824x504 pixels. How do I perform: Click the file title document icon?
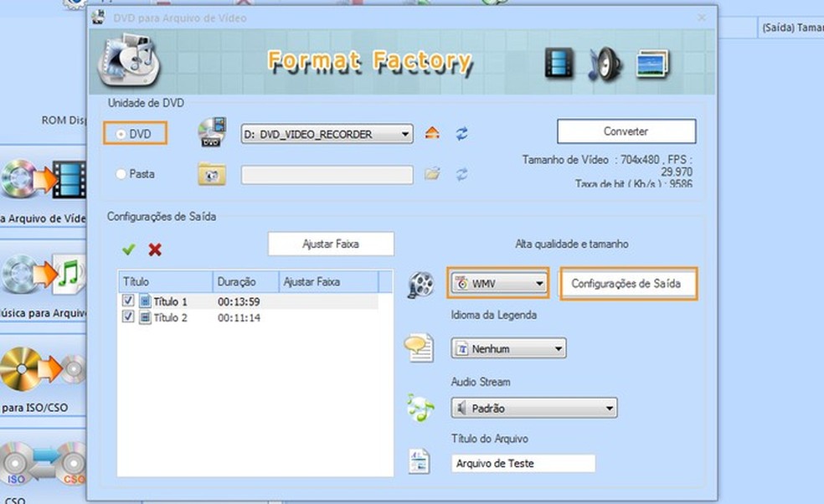[420, 461]
